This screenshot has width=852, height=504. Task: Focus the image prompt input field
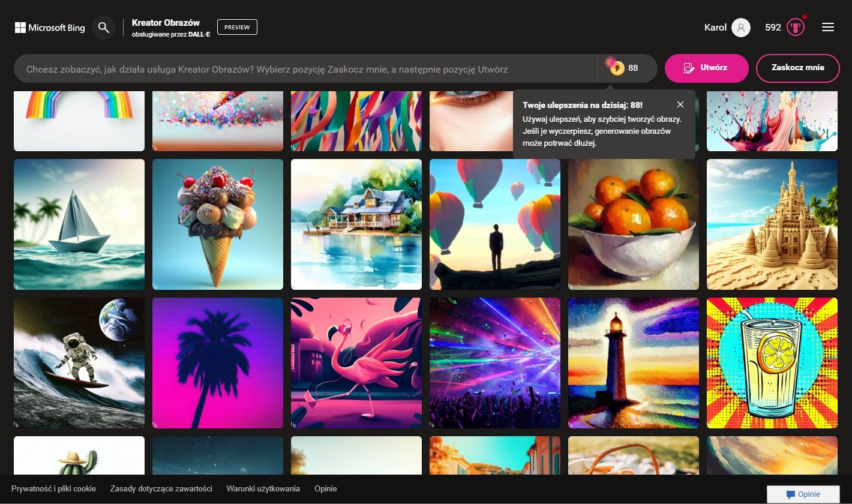[305, 69]
